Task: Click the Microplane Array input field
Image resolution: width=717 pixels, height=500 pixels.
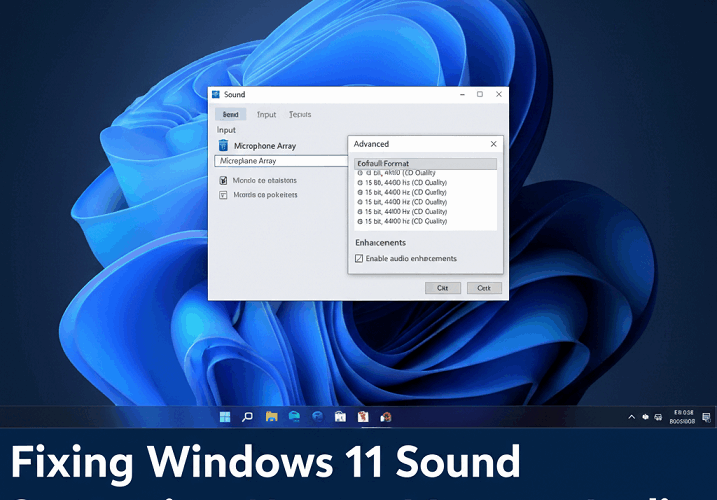Action: pyautogui.click(x=281, y=161)
